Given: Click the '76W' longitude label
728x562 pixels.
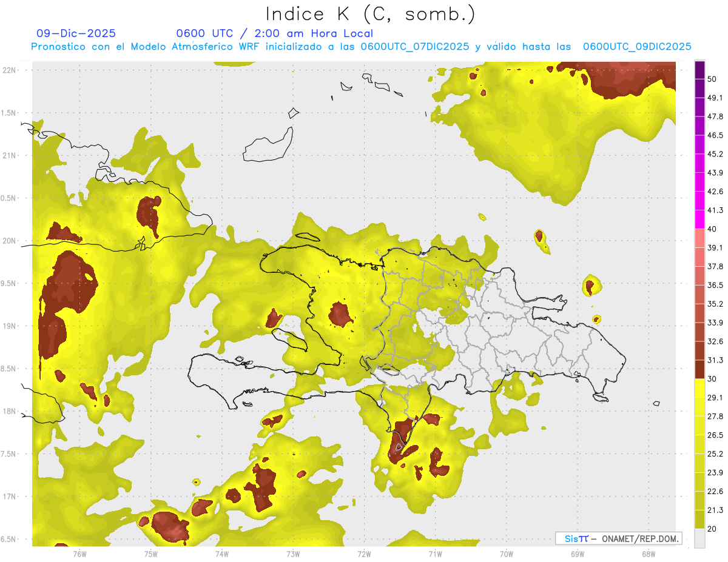Looking at the screenshot, I should pos(79,554).
